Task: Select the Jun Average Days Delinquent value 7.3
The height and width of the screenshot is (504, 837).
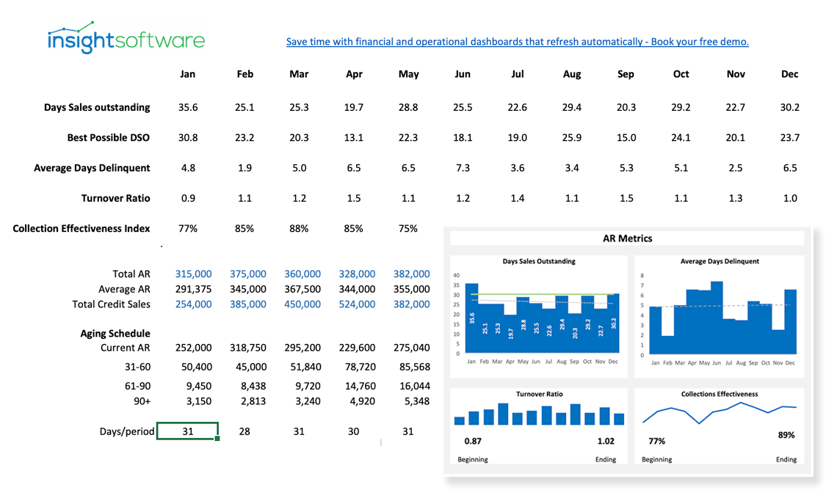Action: tap(463, 168)
